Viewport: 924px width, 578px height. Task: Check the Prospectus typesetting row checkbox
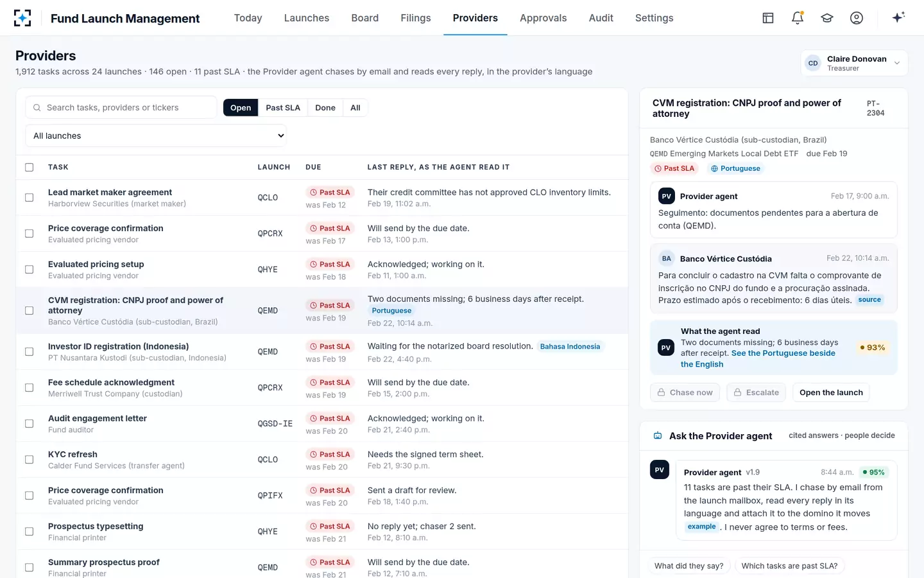(30, 532)
